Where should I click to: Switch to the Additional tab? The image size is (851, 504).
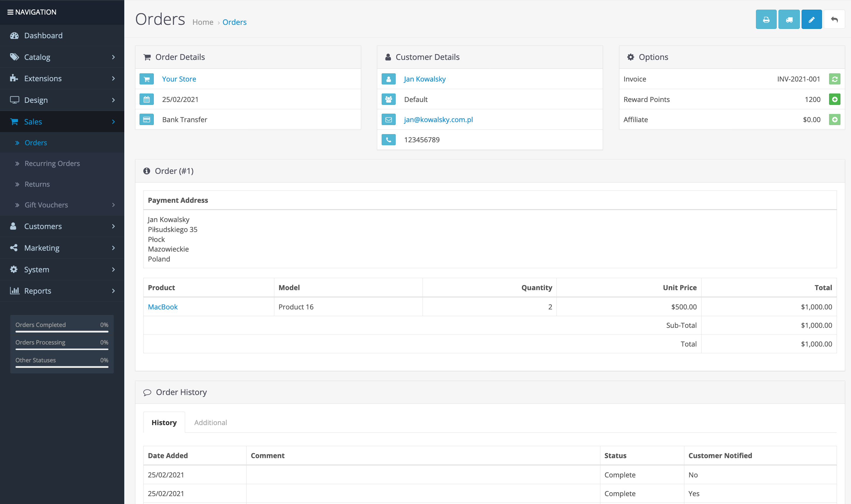[x=210, y=422]
